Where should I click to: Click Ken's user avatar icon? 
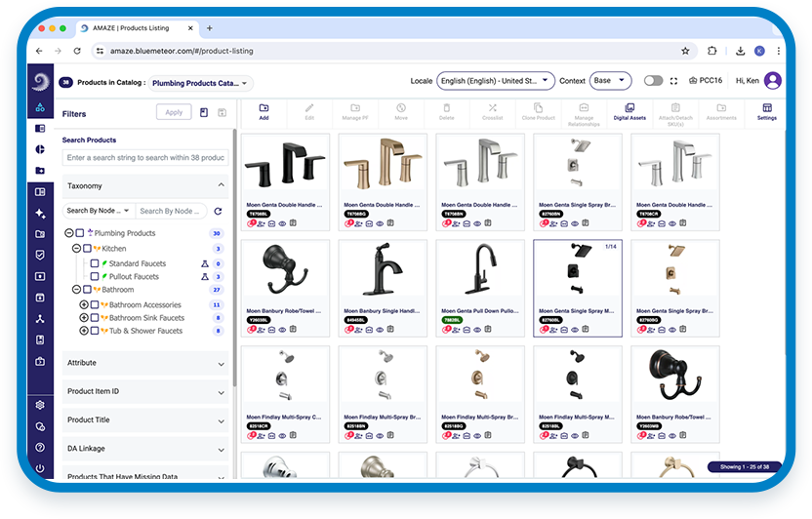coord(773,81)
